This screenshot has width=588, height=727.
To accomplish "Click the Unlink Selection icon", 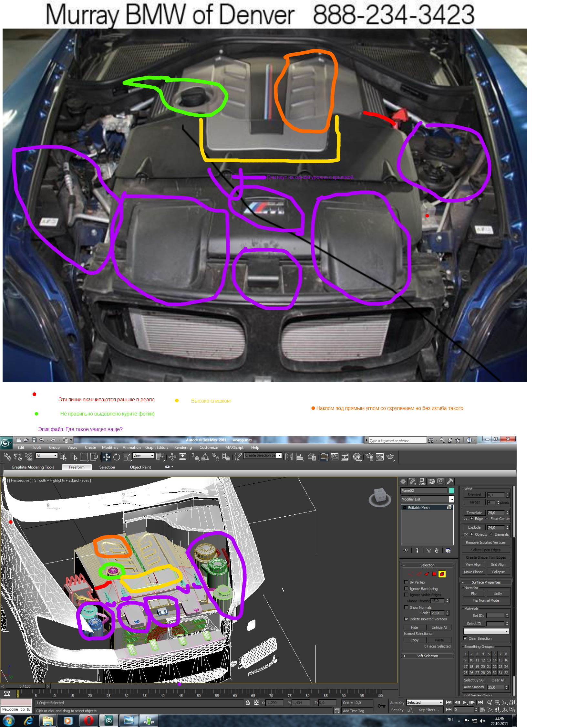I will pos(18,457).
